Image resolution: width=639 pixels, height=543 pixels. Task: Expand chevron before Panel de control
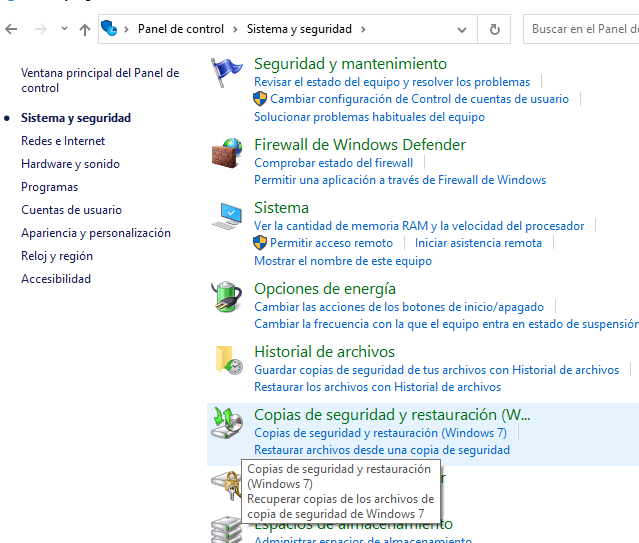[x=126, y=29]
